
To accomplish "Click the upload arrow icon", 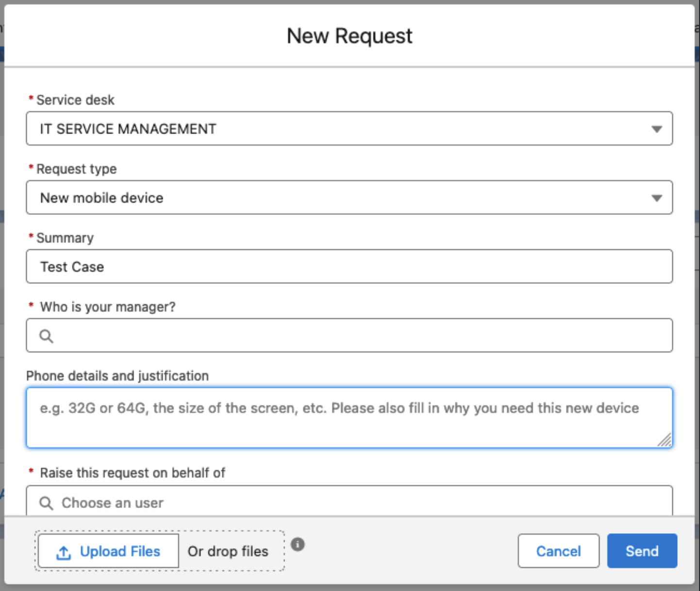I will click(x=64, y=552).
